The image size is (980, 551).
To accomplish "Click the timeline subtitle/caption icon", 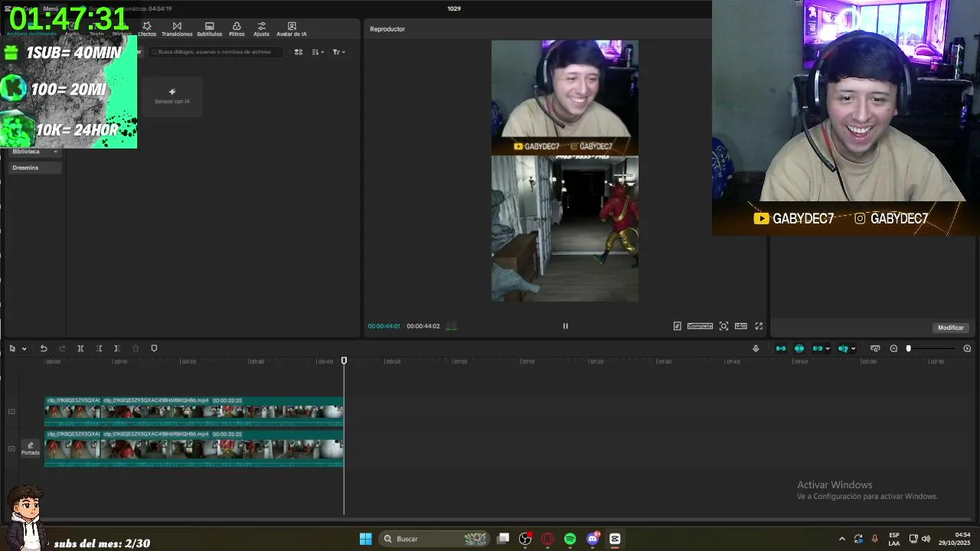I will pyautogui.click(x=875, y=348).
